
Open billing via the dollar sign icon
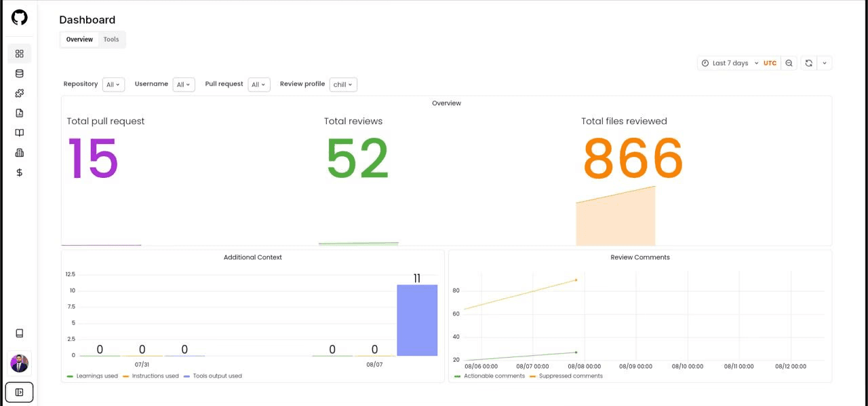19,172
